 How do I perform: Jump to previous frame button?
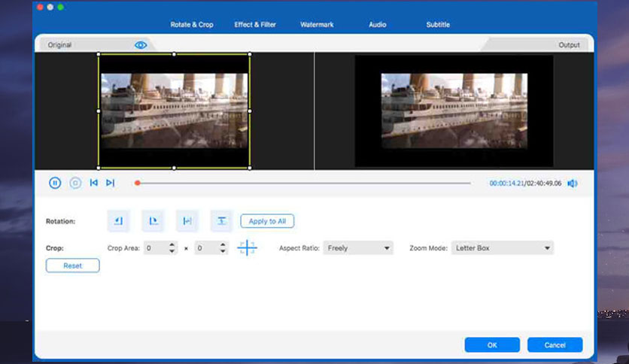94,183
